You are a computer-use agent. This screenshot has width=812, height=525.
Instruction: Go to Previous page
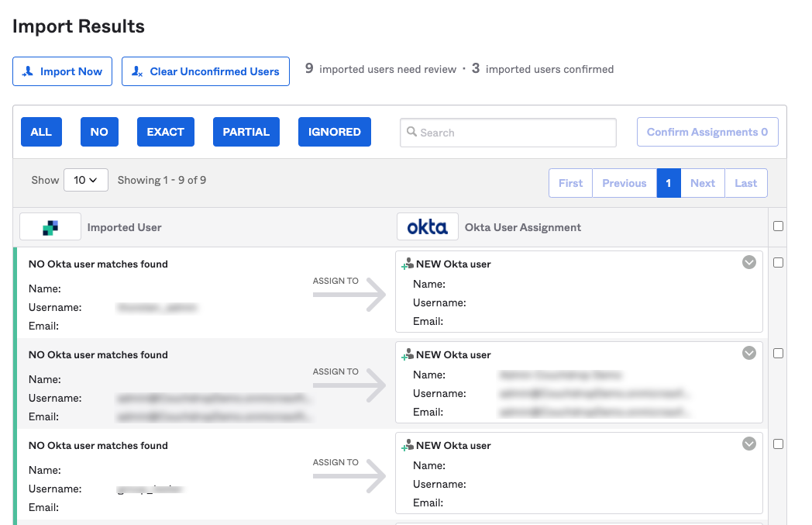(x=624, y=183)
